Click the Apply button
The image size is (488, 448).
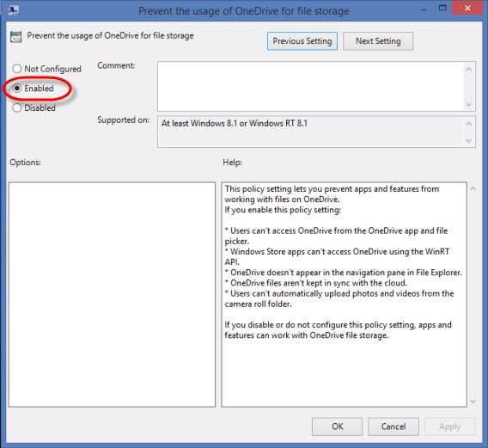(449, 427)
